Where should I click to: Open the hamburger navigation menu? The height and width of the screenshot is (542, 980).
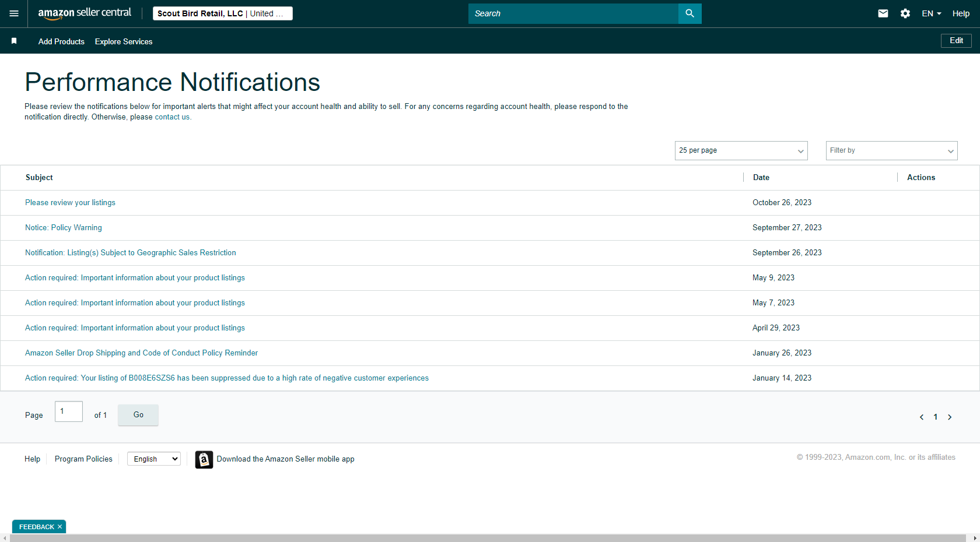[x=14, y=13]
